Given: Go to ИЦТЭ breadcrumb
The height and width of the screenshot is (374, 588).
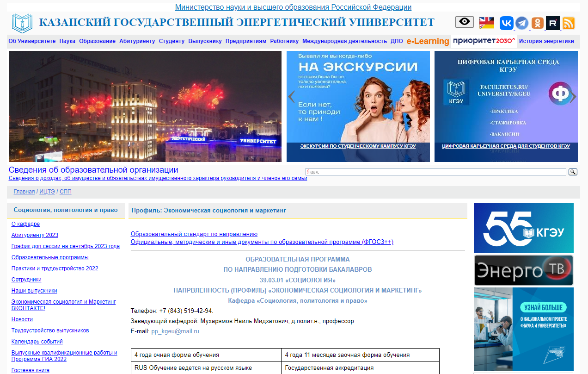Looking at the screenshot, I should coord(47,192).
